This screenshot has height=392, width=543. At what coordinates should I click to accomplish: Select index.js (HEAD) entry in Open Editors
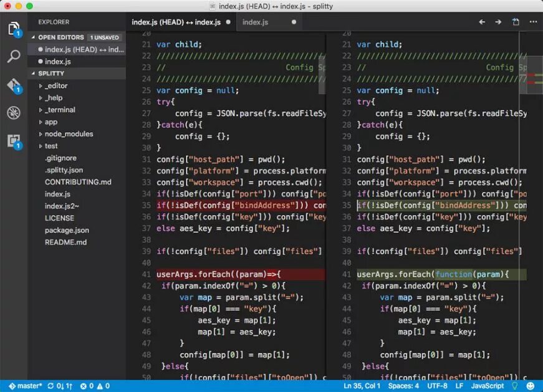pyautogui.click(x=77, y=49)
